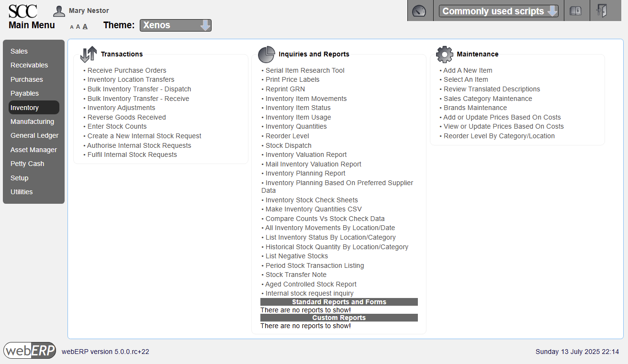The width and height of the screenshot is (628, 364).
Task: Click the Inquiries and Reports pie chart icon
Action: point(267,55)
